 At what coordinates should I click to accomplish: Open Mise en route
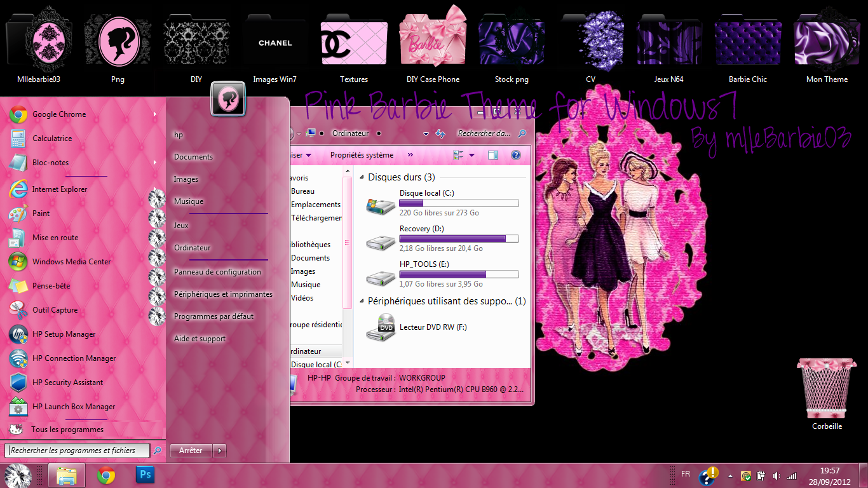[x=83, y=238]
